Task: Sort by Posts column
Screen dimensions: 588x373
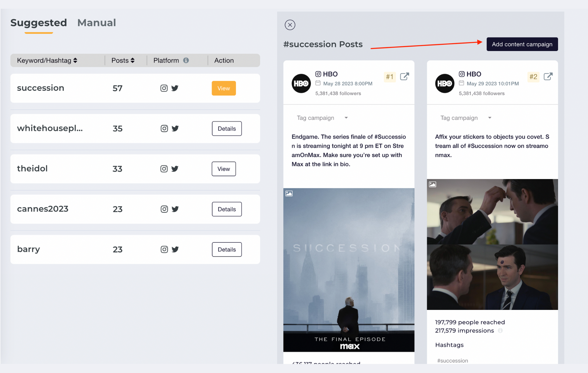Action: coord(123,60)
